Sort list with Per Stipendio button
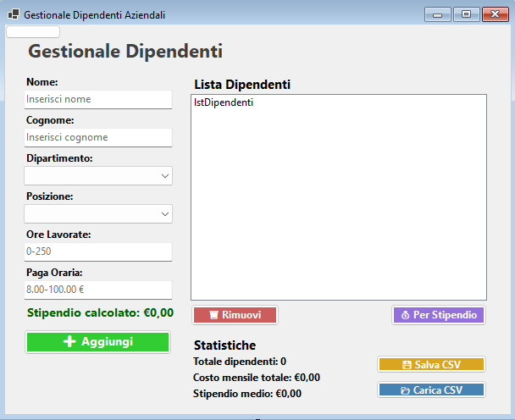 pyautogui.click(x=439, y=315)
